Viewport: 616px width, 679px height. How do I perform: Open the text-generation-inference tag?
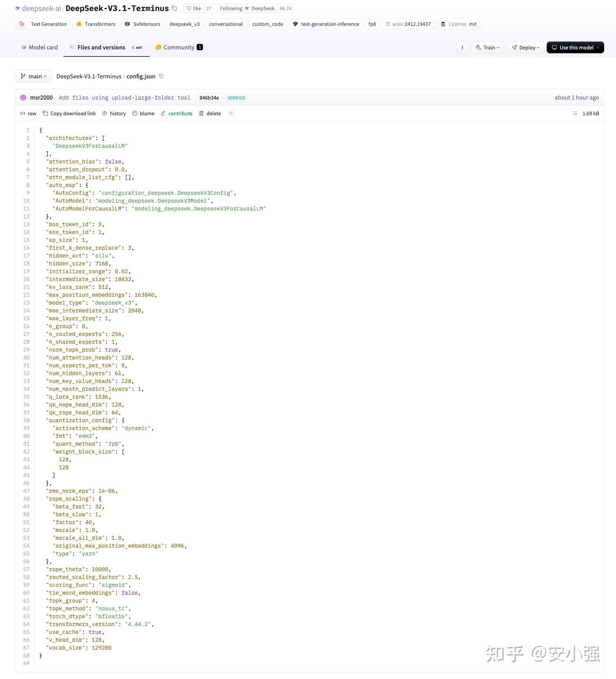click(326, 24)
